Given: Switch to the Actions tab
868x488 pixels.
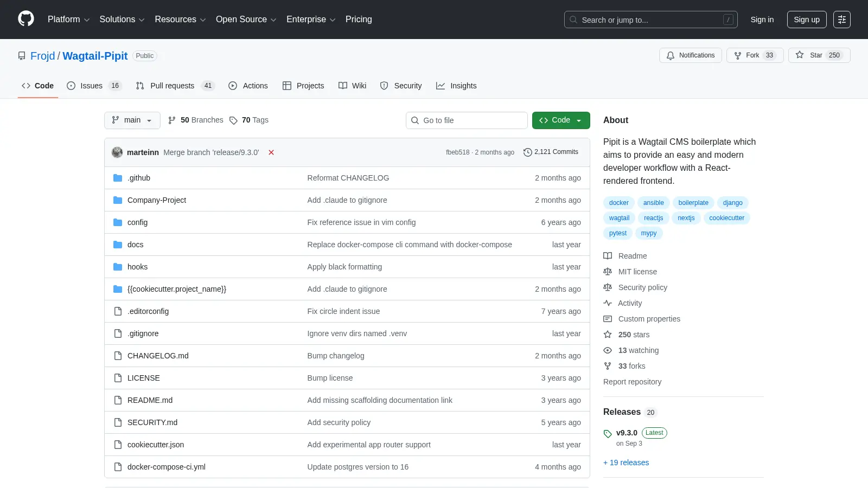Looking at the screenshot, I should click(248, 86).
